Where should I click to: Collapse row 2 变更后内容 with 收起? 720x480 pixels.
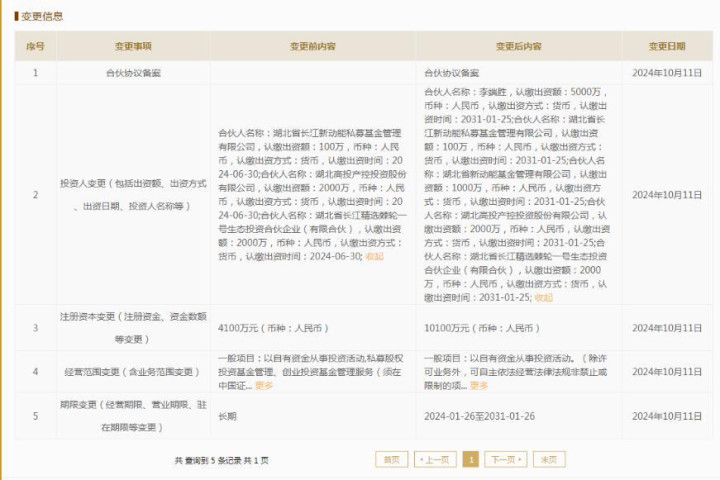544,298
